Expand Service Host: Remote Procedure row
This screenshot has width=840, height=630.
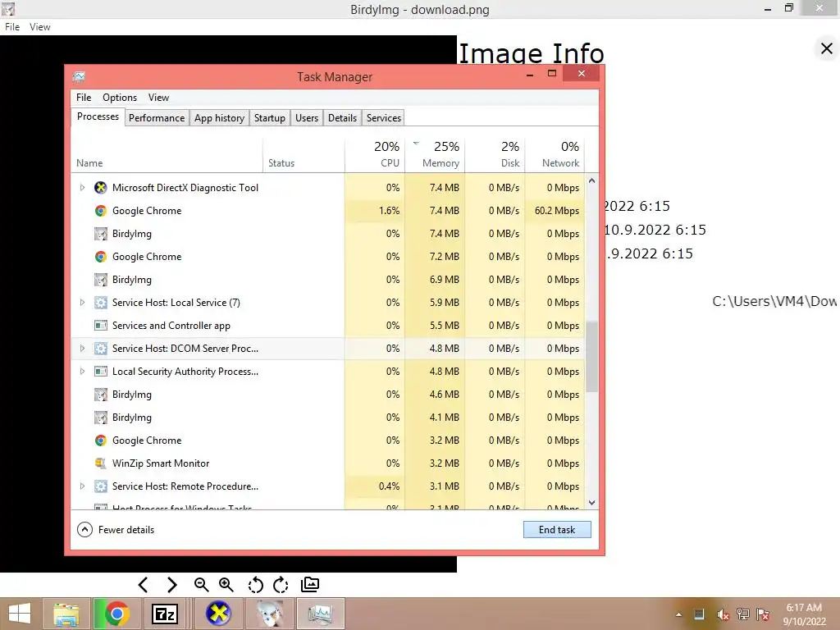point(82,486)
